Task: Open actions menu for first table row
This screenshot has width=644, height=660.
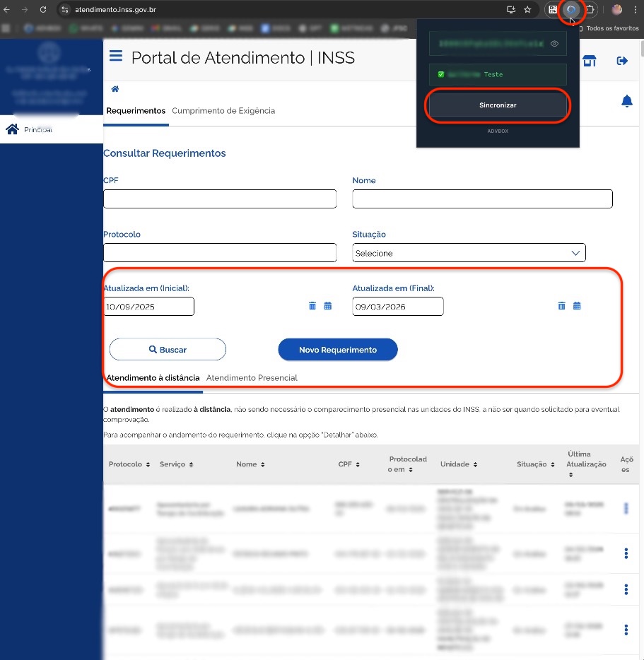Action: coord(626,508)
